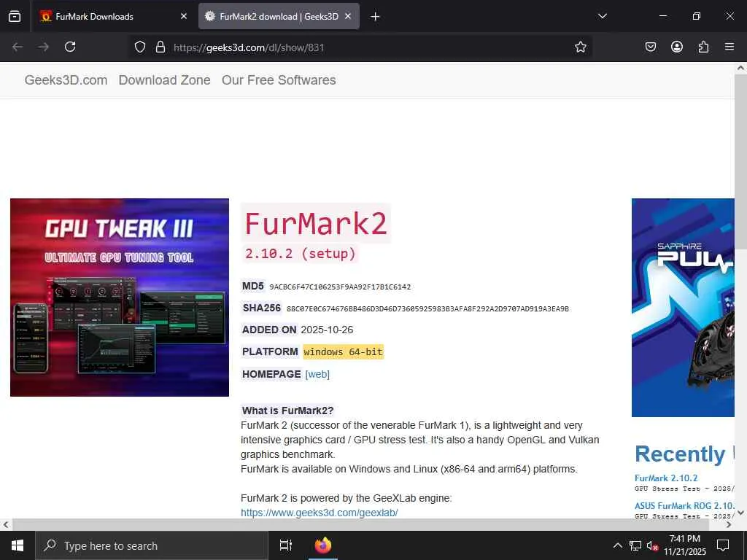Viewport: 747px width, 560px height.
Task: Select the FurMark2 download Geeks3D tab
Action: (x=279, y=17)
